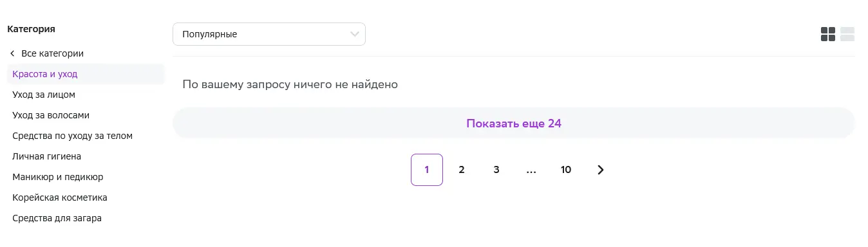The image size is (868, 247).
Task: Choose the Средства для загара category
Action: click(57, 218)
